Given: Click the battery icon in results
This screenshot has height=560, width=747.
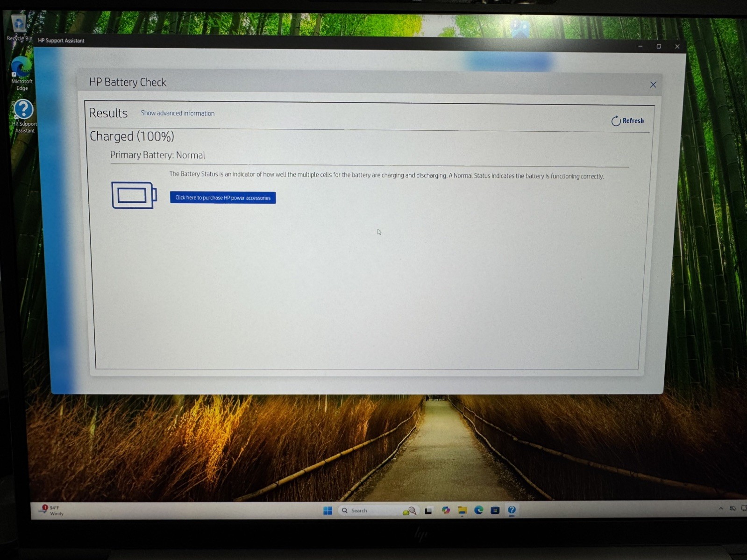Looking at the screenshot, I should coord(134,195).
